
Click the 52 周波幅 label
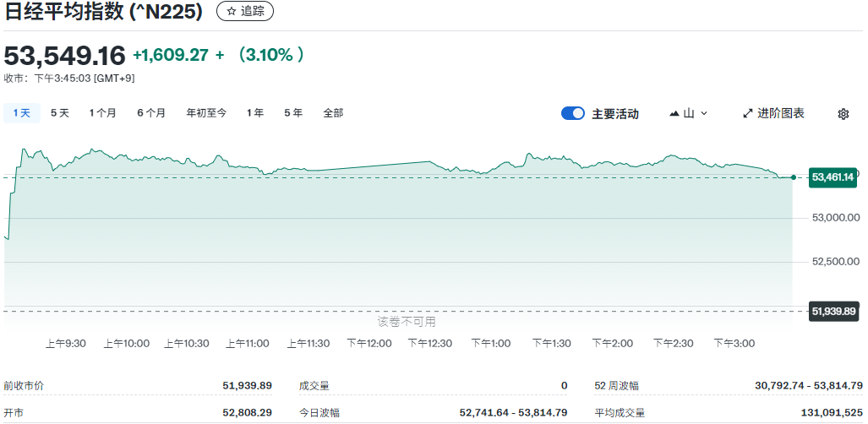click(616, 385)
